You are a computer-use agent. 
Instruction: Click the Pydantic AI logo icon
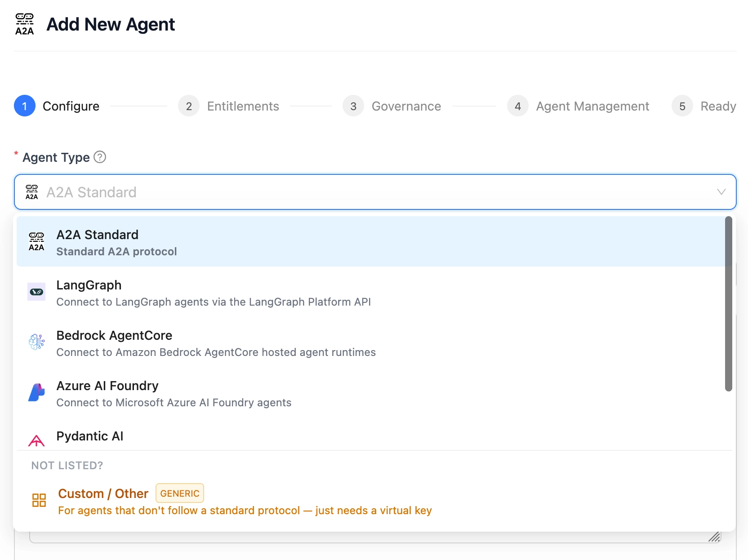(x=36, y=441)
